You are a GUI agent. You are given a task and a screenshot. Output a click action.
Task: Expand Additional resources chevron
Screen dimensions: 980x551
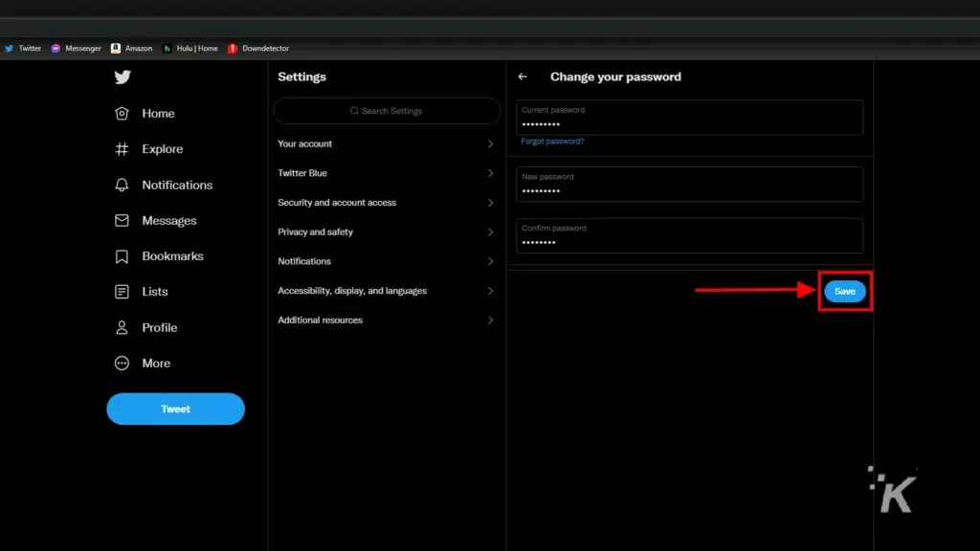tap(491, 320)
